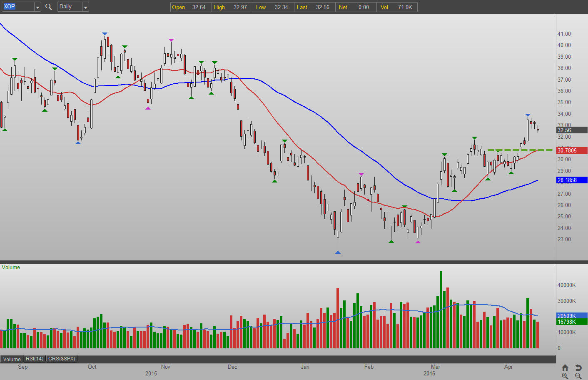Click the XOP ticker input field
Screen dimensions: 588x380
point(17,7)
